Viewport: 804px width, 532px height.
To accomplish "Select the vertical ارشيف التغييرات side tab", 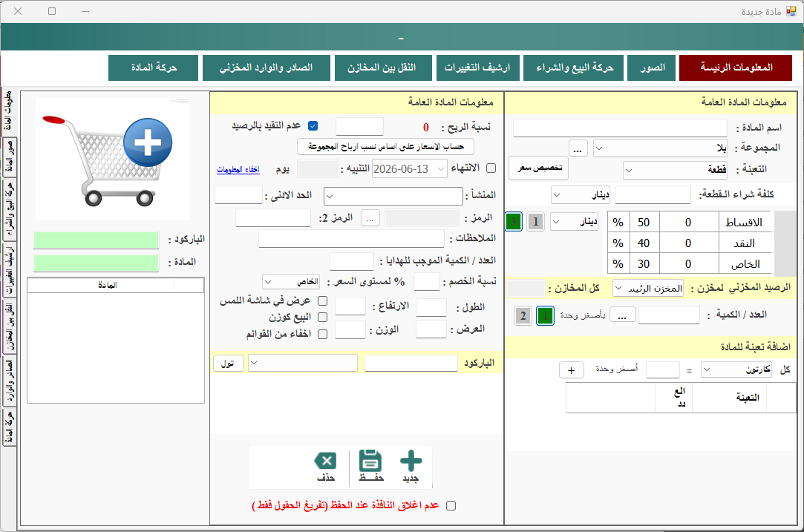I will point(9,270).
